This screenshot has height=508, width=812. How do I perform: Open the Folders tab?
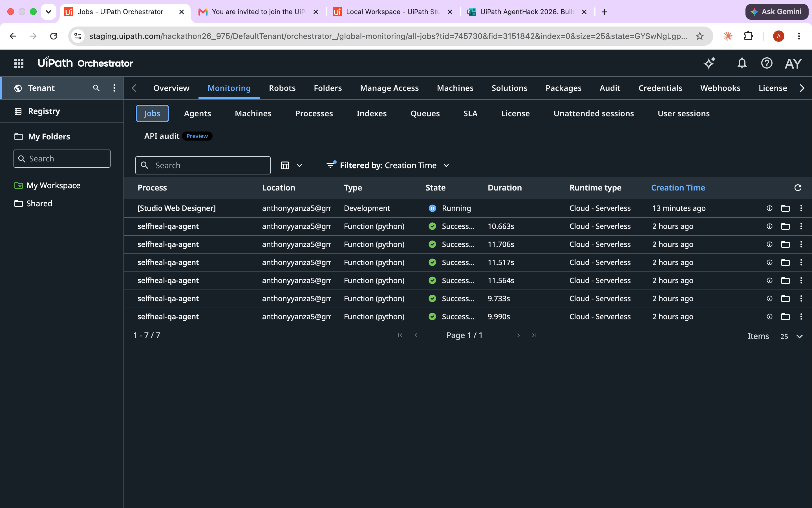point(328,88)
